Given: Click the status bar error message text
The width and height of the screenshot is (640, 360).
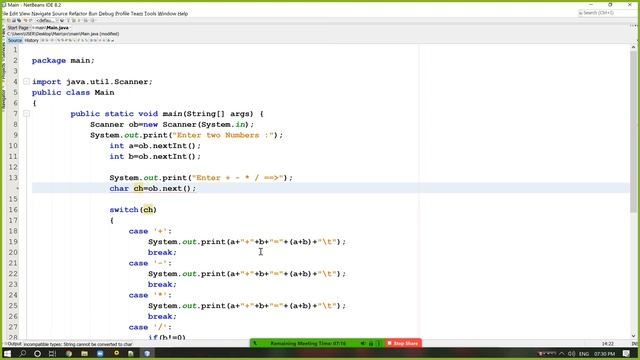Looking at the screenshot, I should (x=78, y=344).
